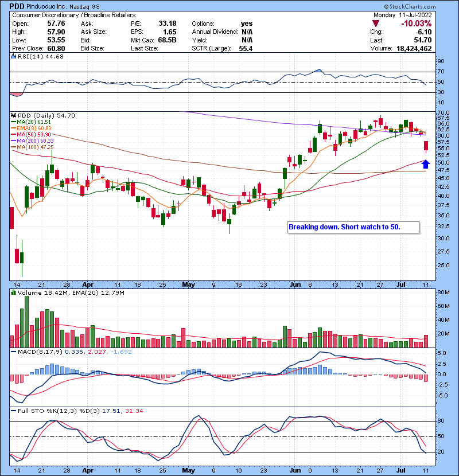Image resolution: width=459 pixels, height=476 pixels.
Task: Click the Jun label on price chart date axis
Action: tap(295, 284)
